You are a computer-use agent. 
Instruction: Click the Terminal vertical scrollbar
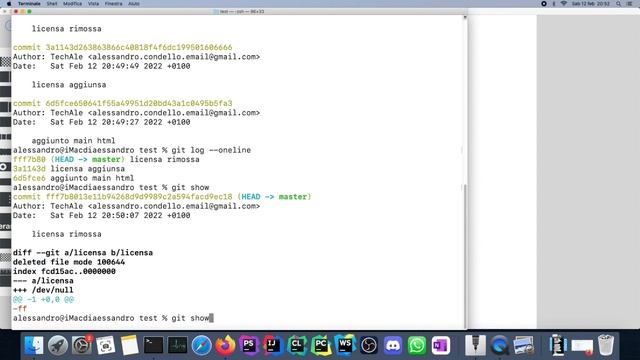tap(464, 255)
